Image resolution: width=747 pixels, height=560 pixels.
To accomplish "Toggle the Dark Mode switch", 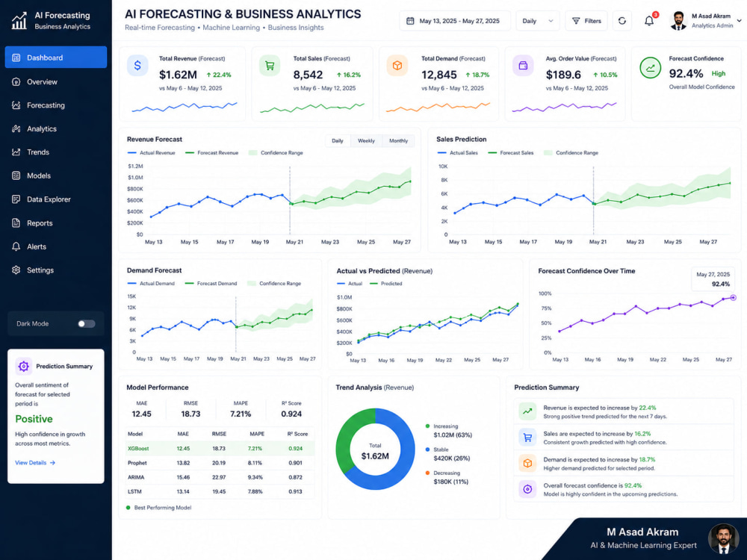I will [86, 324].
